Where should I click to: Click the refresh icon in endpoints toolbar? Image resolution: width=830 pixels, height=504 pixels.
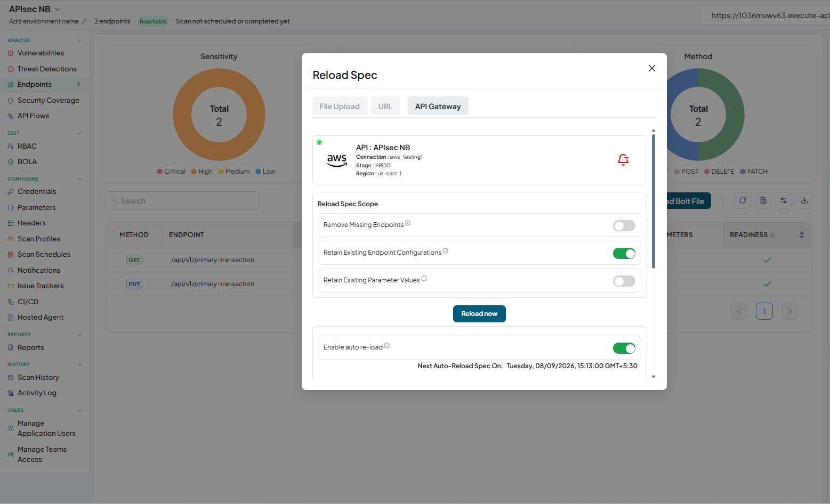[743, 201]
